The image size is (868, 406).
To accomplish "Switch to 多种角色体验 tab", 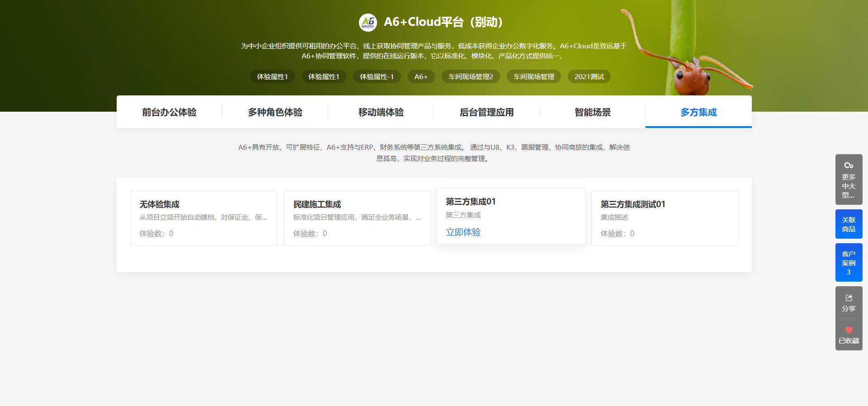I will 275,112.
